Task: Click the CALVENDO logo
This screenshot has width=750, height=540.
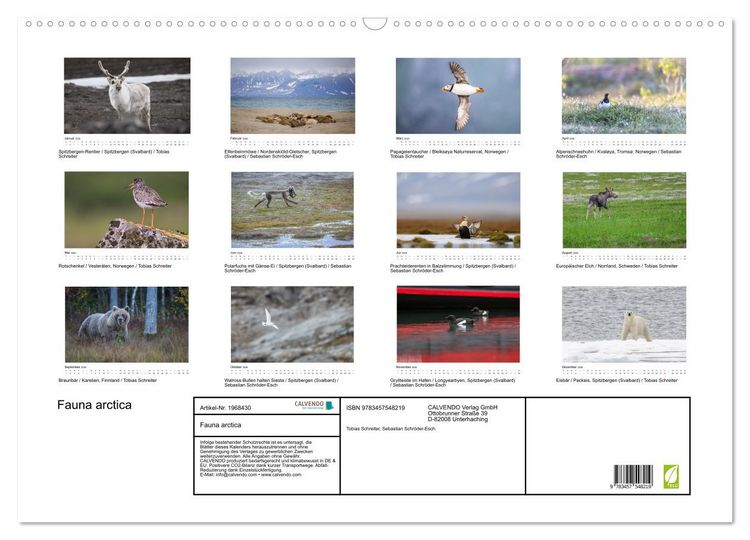Action: point(314,406)
